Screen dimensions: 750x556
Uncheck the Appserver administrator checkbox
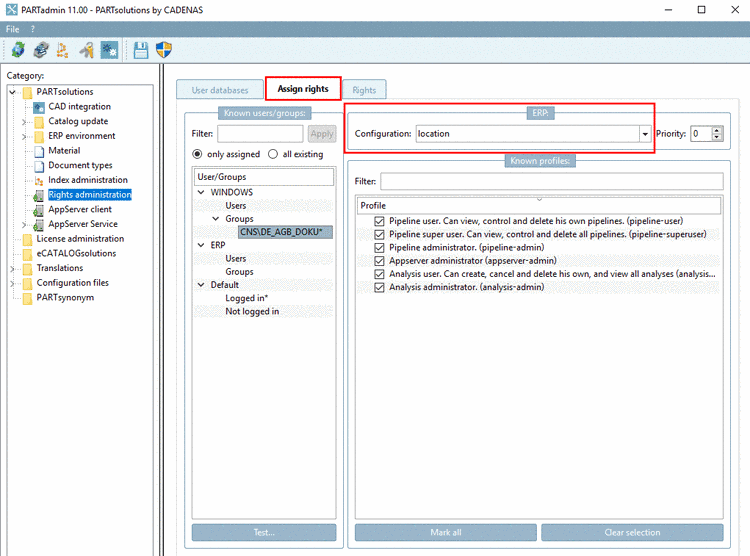(379, 261)
